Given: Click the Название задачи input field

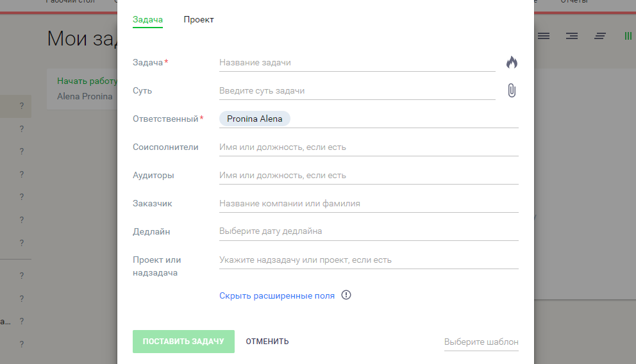Looking at the screenshot, I should [x=357, y=63].
